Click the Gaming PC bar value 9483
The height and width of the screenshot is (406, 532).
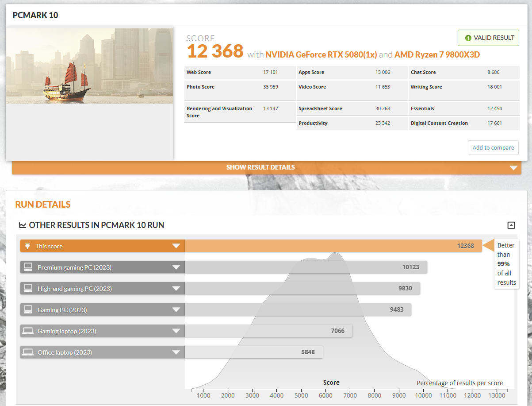click(397, 310)
